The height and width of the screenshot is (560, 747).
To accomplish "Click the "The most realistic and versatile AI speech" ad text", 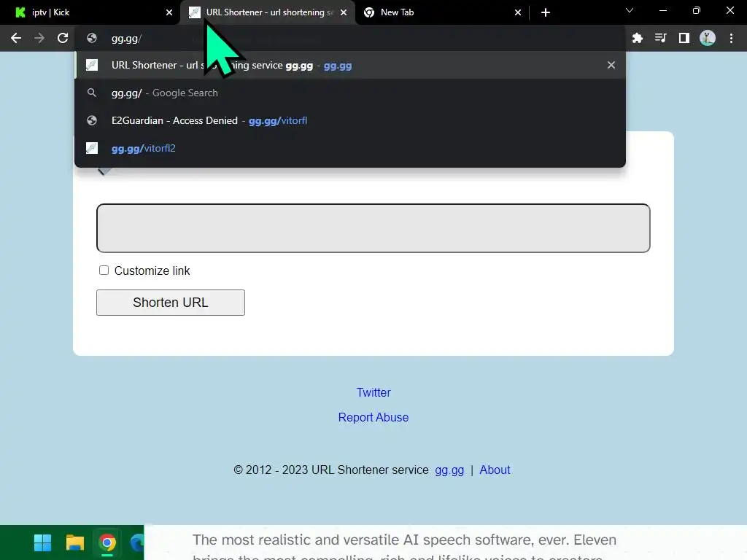I will (404, 540).
